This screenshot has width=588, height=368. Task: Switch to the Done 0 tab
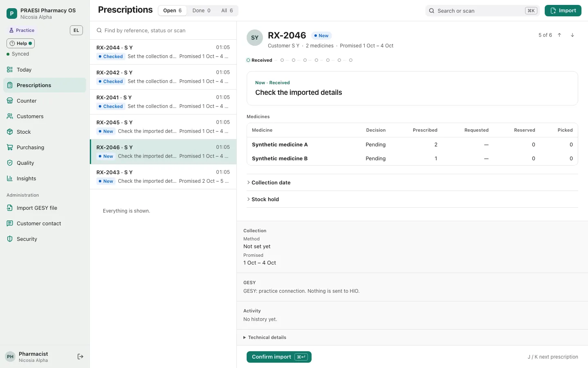pos(201,11)
